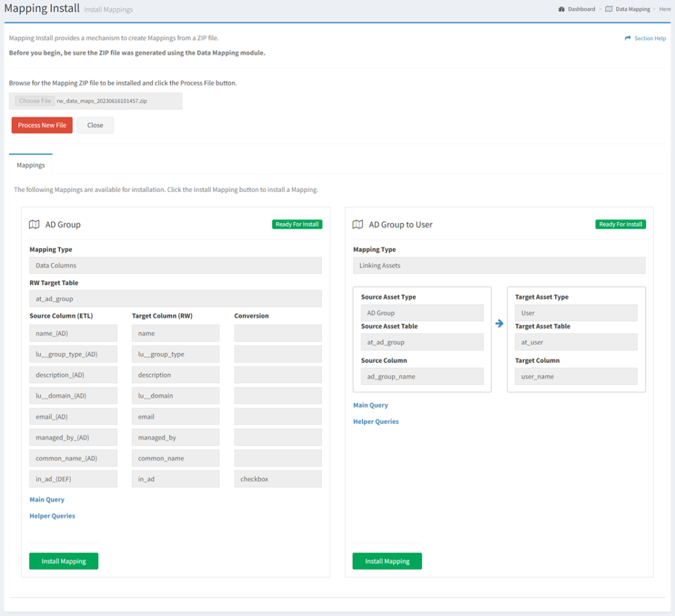Click the Ready For Install badge on AD Group

[297, 224]
